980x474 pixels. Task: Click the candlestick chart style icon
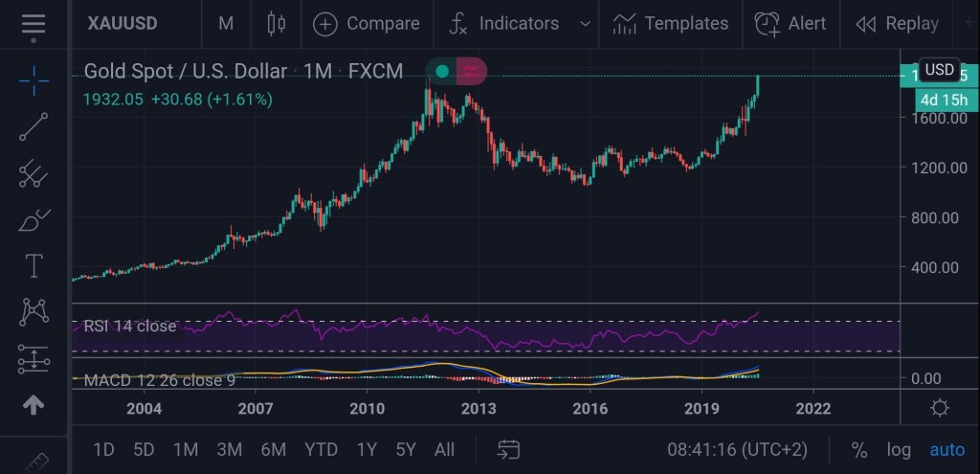pos(277,24)
